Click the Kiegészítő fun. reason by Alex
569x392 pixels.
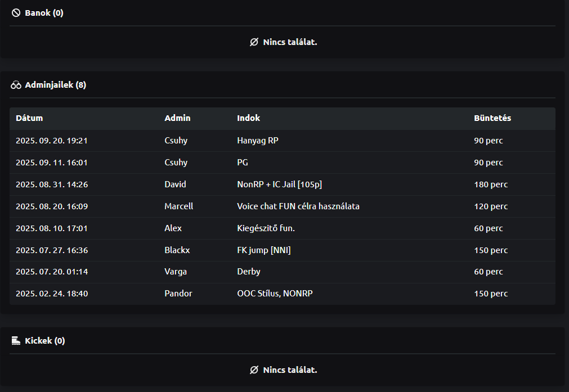[x=266, y=228]
